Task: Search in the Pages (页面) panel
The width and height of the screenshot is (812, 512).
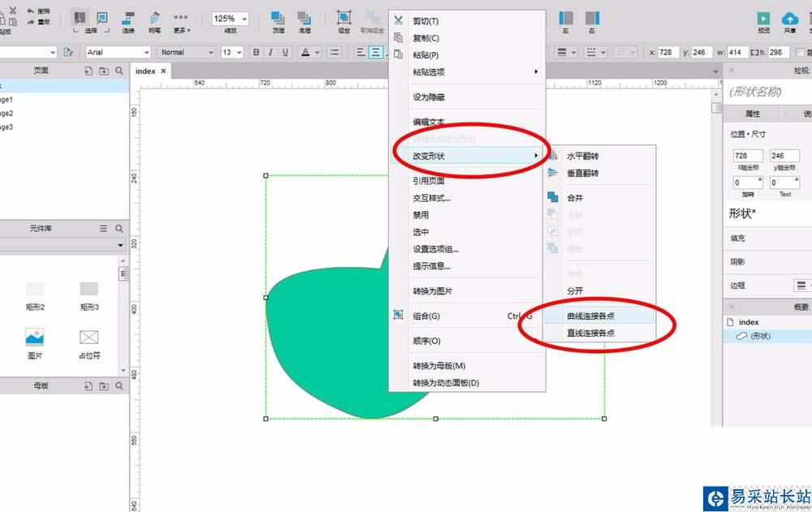Action: (x=119, y=71)
